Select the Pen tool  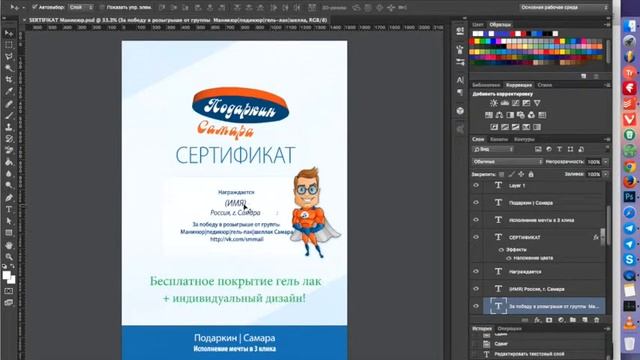coord(9,198)
